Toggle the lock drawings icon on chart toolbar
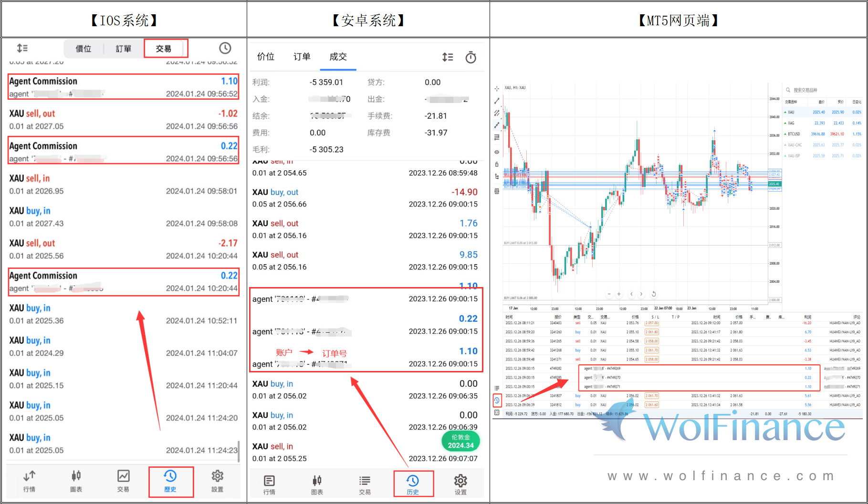 497,164
